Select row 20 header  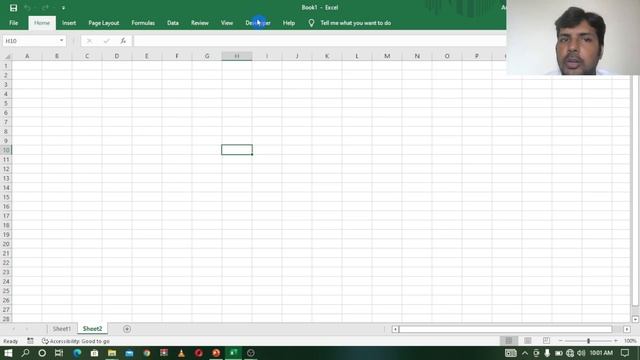click(6, 244)
